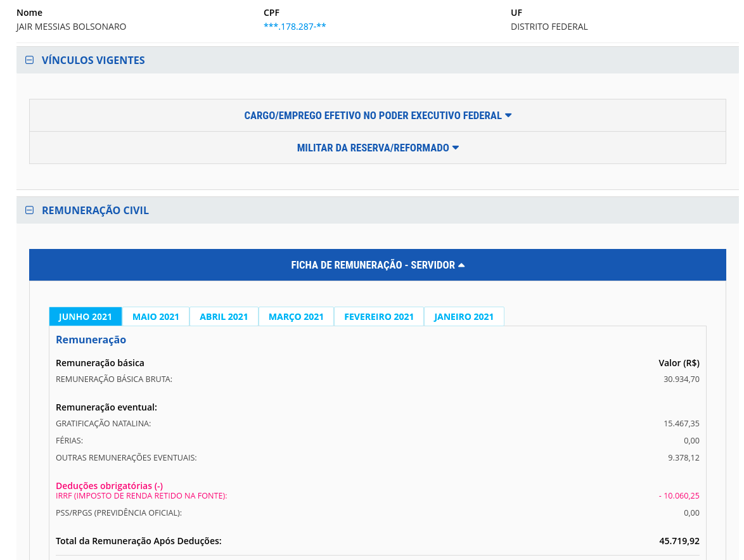Toggle the Remuneração Civil section header
This screenshot has height=560, width=744.
(95, 210)
